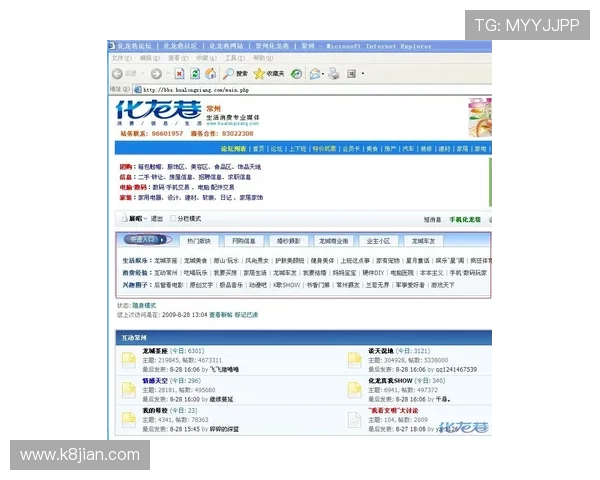Open the 谈天说地 forum board

(x=381, y=351)
